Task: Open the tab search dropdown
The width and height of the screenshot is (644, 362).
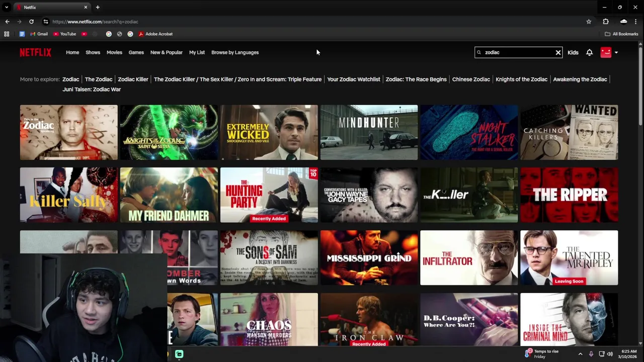Action: [7, 7]
